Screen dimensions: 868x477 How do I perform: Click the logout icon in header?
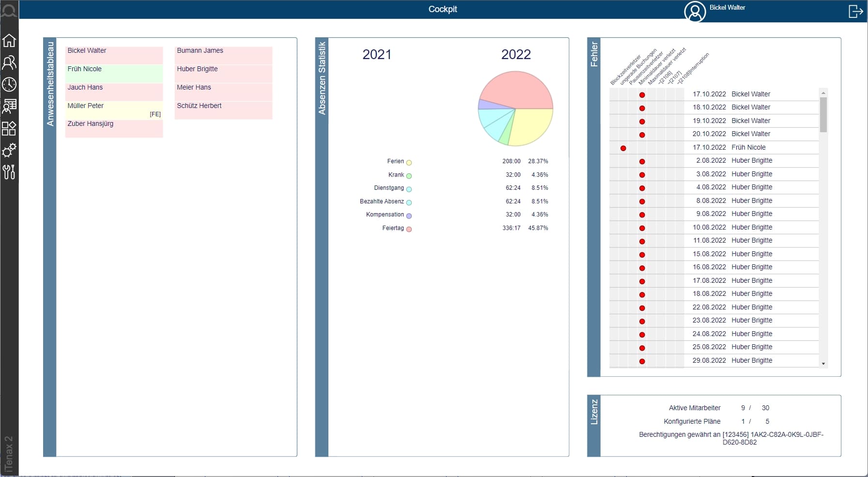point(855,11)
